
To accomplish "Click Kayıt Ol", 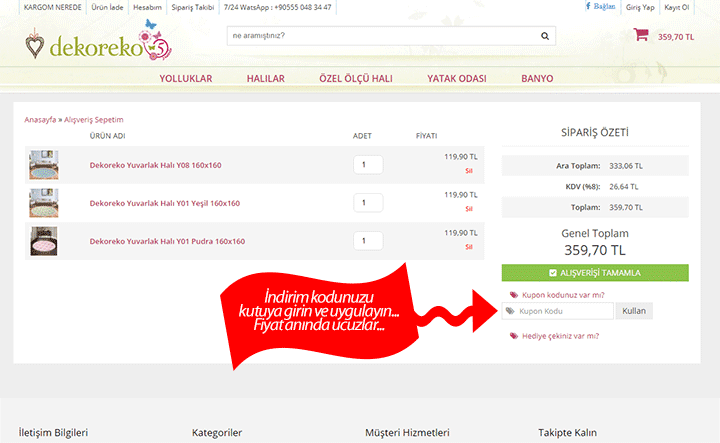I will [x=677, y=7].
